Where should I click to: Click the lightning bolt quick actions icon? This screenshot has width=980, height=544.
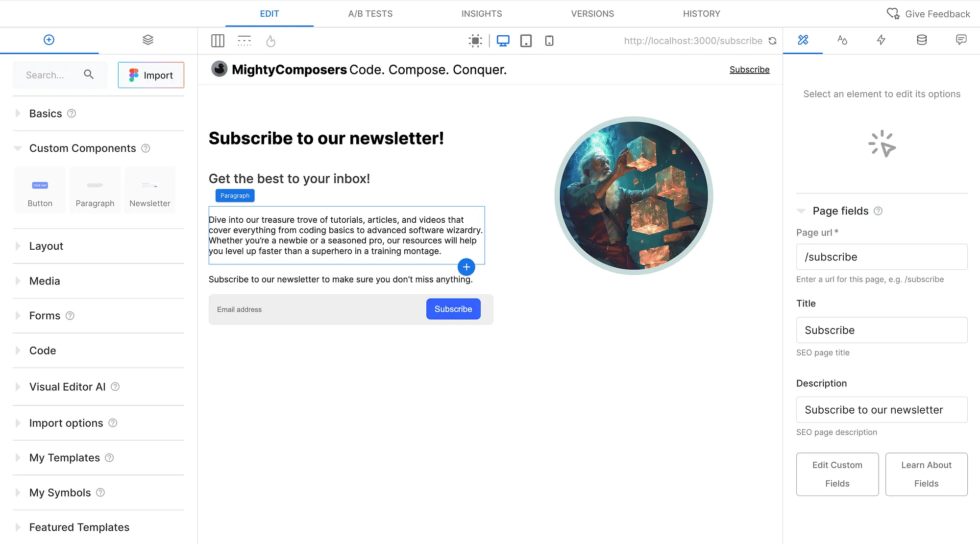point(881,40)
